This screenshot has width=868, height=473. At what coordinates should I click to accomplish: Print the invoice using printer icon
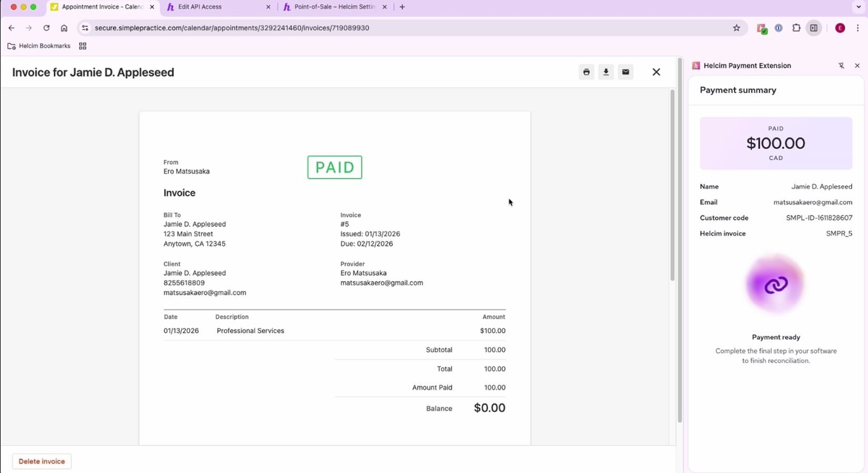[586, 72]
